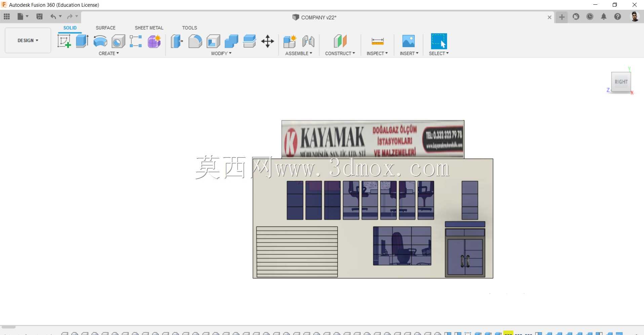Open undo history dropdown arrow
The height and width of the screenshot is (335, 644).
coord(61,16)
